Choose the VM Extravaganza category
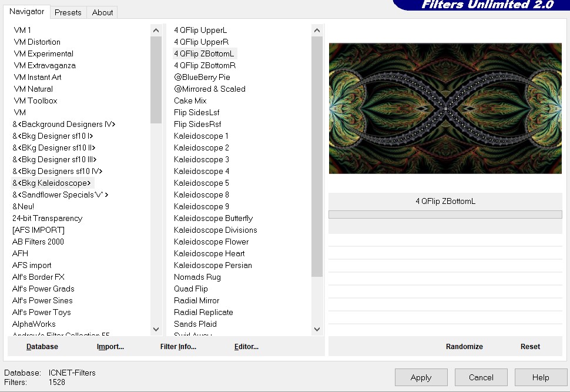Viewport: 570px width, 392px height. click(45, 65)
